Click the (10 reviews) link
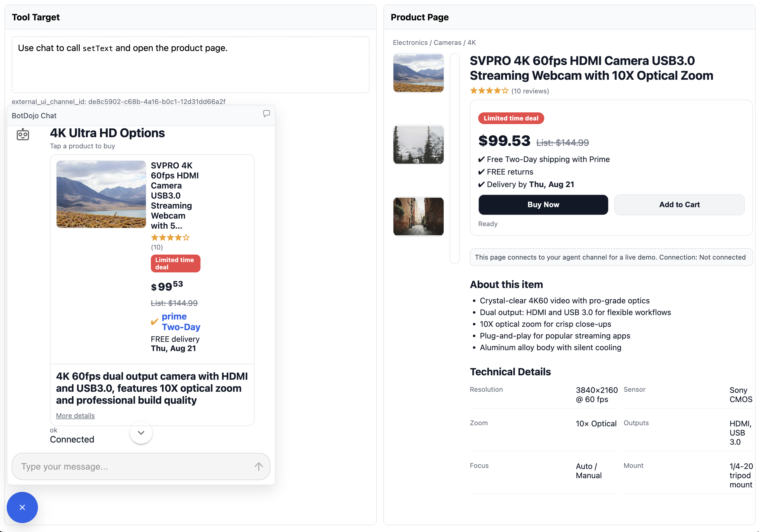Image resolution: width=759 pixels, height=532 pixels. (530, 91)
